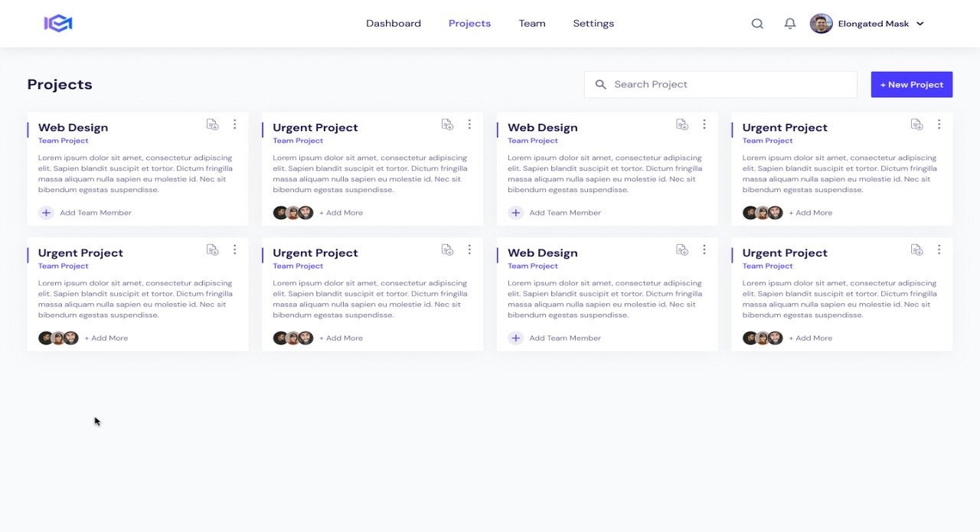Image resolution: width=980 pixels, height=532 pixels.
Task: Click the + New Project button
Action: point(911,84)
